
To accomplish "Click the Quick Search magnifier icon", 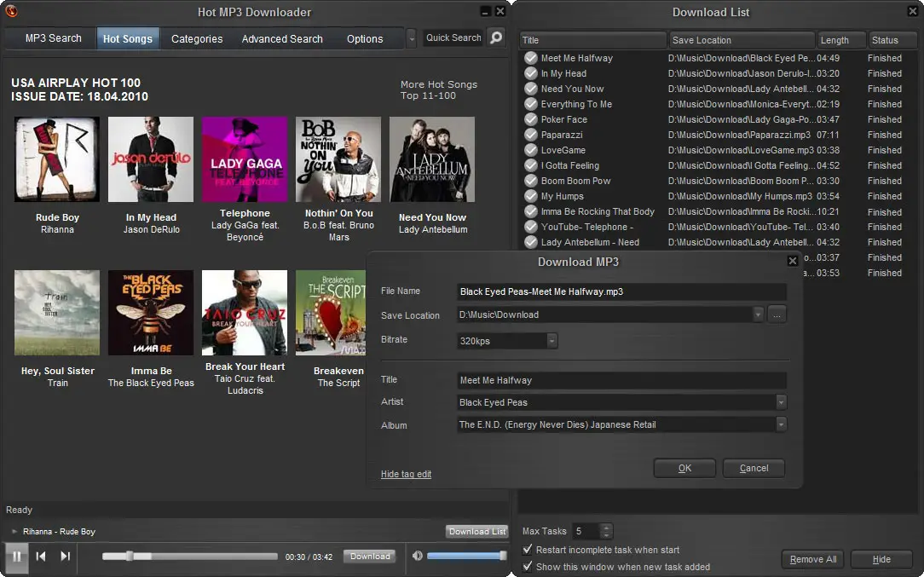I will tap(496, 38).
